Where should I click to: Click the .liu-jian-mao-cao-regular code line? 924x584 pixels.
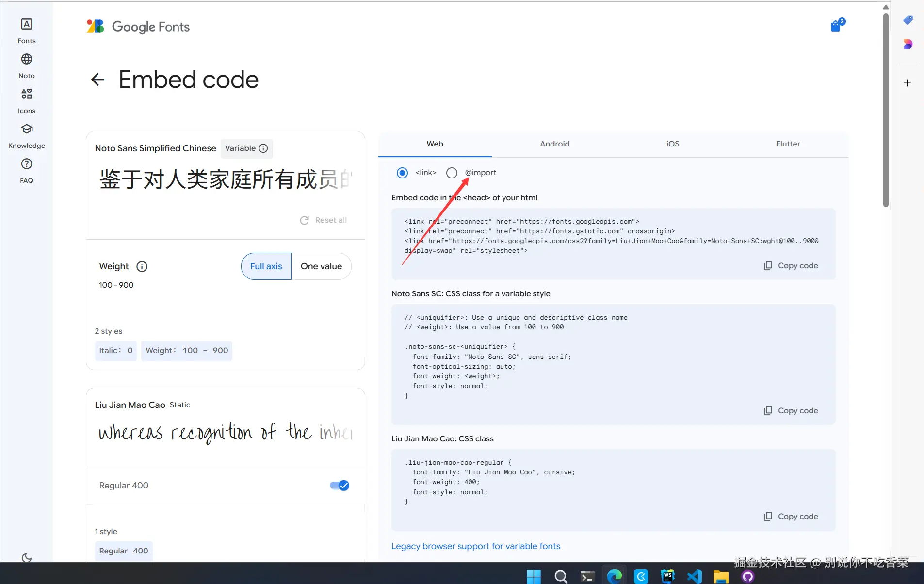[x=458, y=463]
